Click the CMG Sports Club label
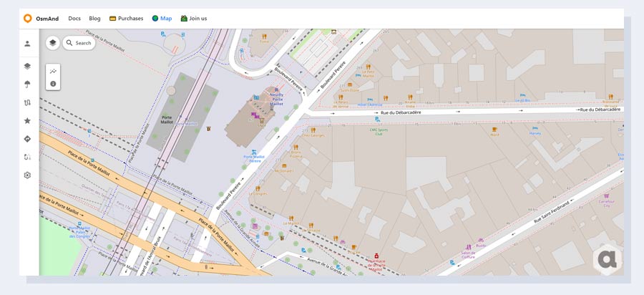This screenshot has height=295, width=644. (379, 132)
